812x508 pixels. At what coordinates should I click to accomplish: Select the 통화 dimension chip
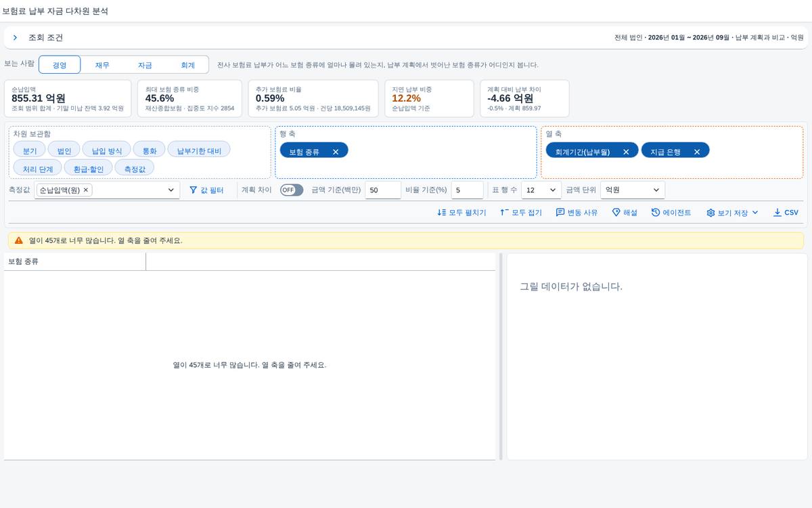point(150,150)
